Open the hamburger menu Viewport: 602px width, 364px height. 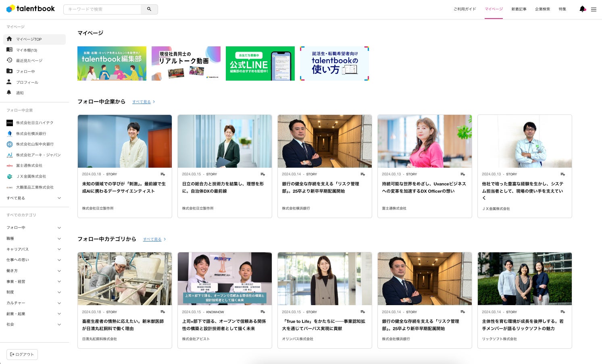point(594,9)
